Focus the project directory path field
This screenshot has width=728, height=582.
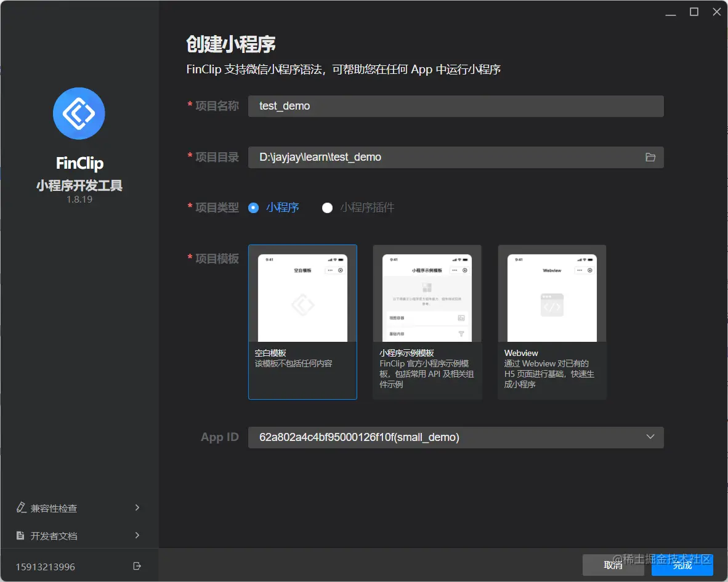tap(456, 157)
